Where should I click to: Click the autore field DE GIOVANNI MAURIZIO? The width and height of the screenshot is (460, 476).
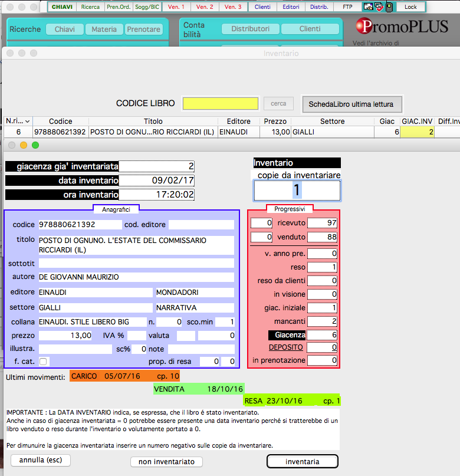click(x=136, y=277)
